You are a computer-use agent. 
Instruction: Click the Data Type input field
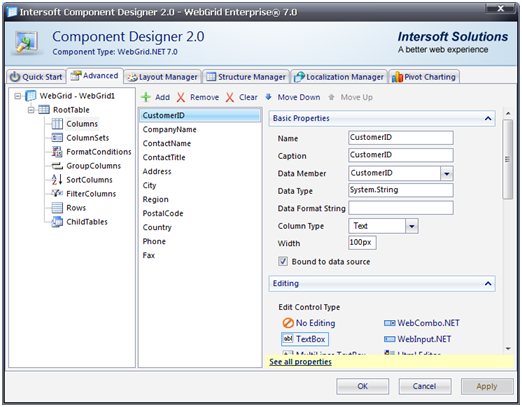pos(401,190)
